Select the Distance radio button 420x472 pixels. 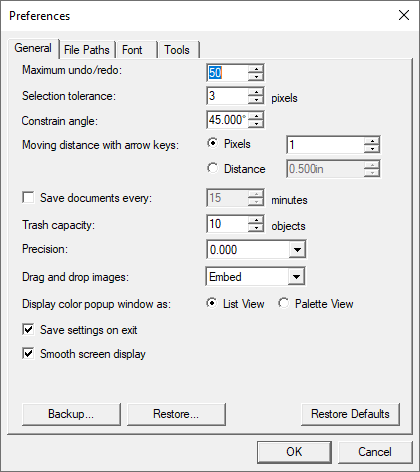[212, 168]
